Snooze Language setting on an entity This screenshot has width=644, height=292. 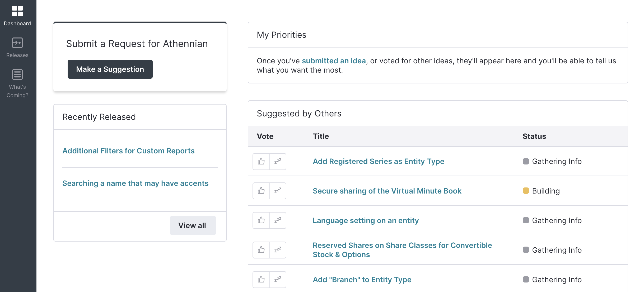click(278, 220)
